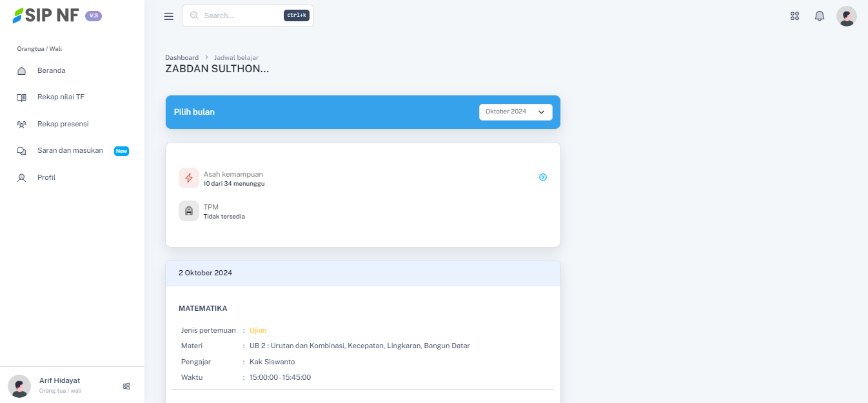Expand the Oktober 2024 month dropdown
The width and height of the screenshot is (868, 403).
coord(515,112)
